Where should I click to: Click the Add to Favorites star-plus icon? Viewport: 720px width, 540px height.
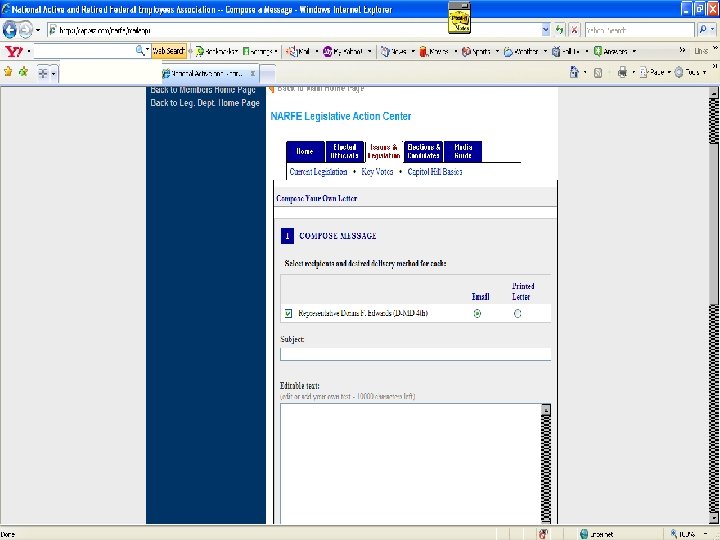(x=23, y=72)
